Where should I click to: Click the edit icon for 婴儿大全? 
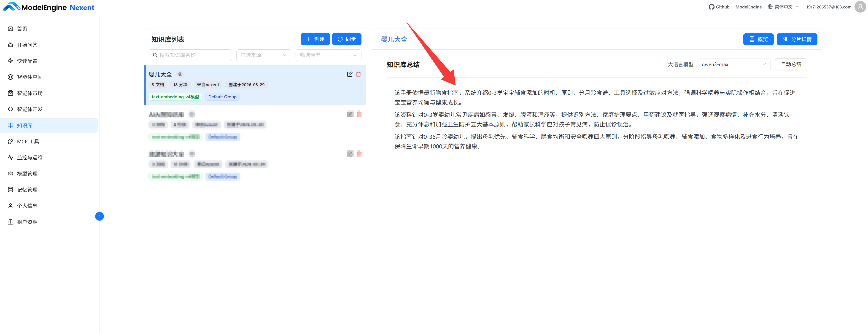click(x=349, y=74)
